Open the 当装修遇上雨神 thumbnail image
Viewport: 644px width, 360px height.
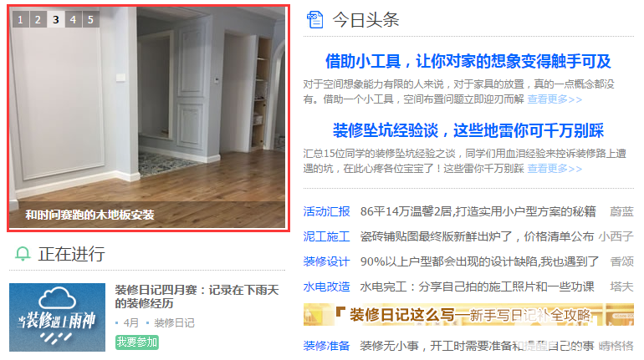[x=57, y=317]
